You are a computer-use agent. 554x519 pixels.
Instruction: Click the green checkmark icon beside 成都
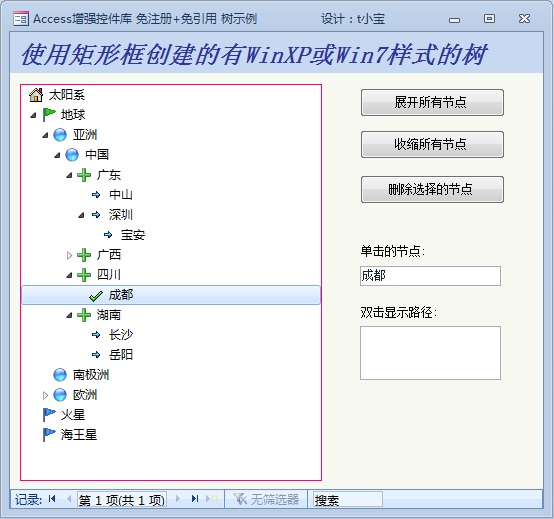click(x=96, y=296)
